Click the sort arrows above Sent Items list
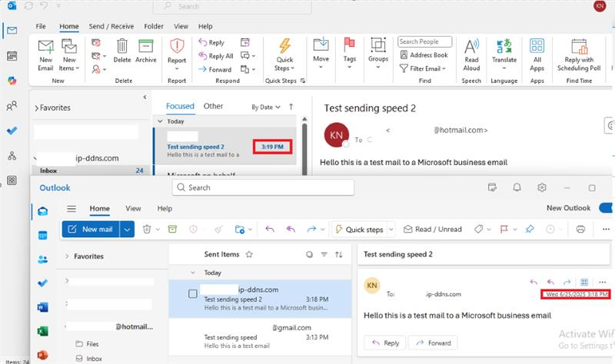Image resolution: width=615 pixels, height=364 pixels. pos(339,255)
